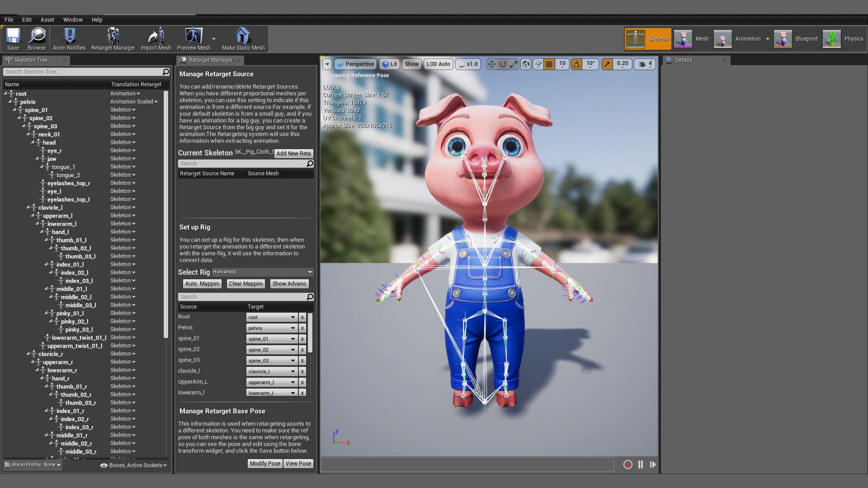
Task: Open the pelvis target bone dropdown
Action: point(272,328)
